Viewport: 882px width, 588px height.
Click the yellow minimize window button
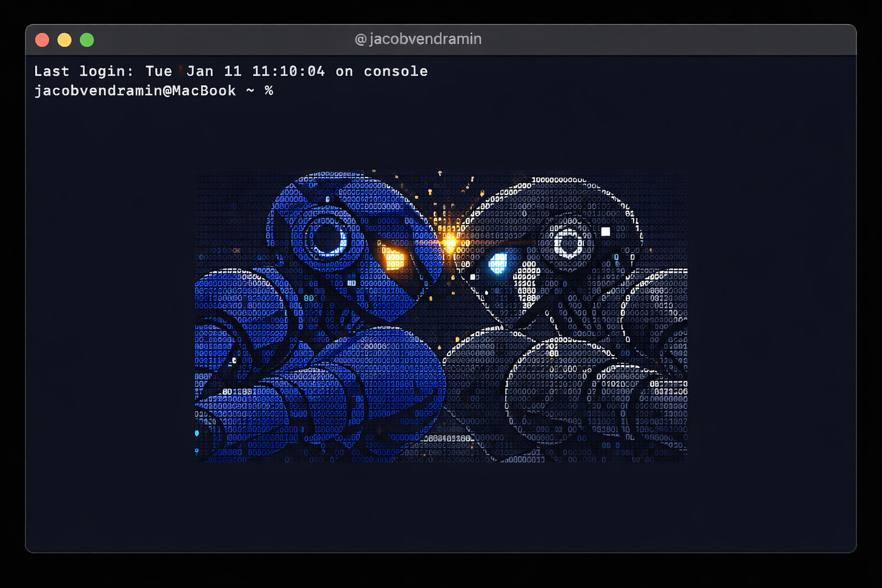(x=64, y=40)
